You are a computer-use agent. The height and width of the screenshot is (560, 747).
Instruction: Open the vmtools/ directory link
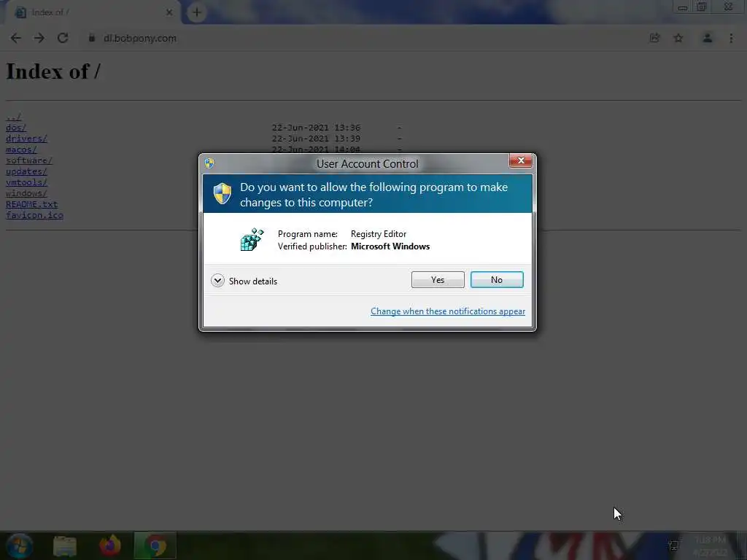(x=26, y=182)
